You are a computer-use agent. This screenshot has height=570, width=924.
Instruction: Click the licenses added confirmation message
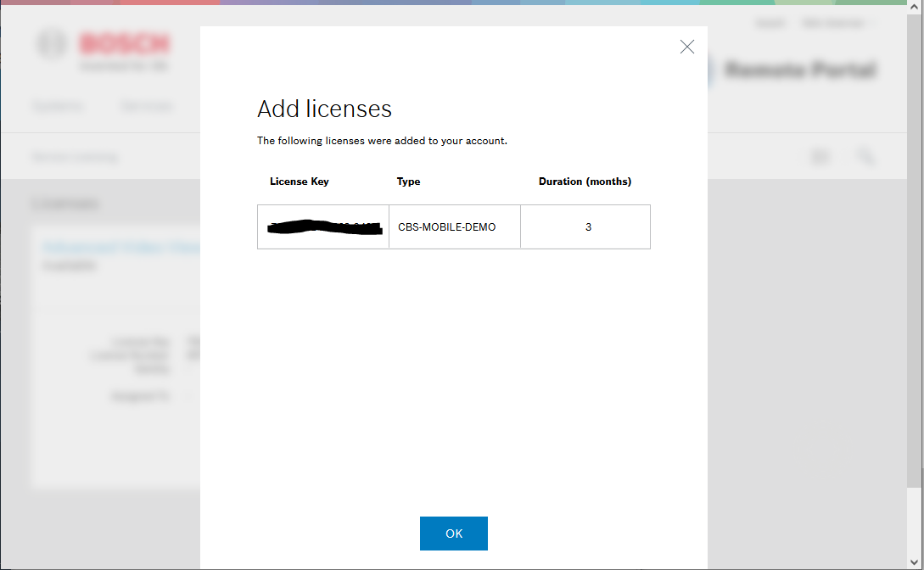(x=382, y=141)
